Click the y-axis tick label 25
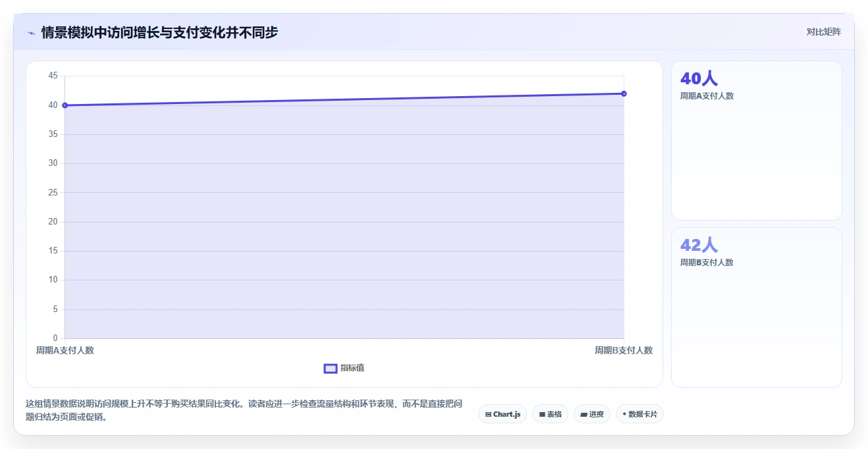The width and height of the screenshot is (868, 449). tap(53, 193)
